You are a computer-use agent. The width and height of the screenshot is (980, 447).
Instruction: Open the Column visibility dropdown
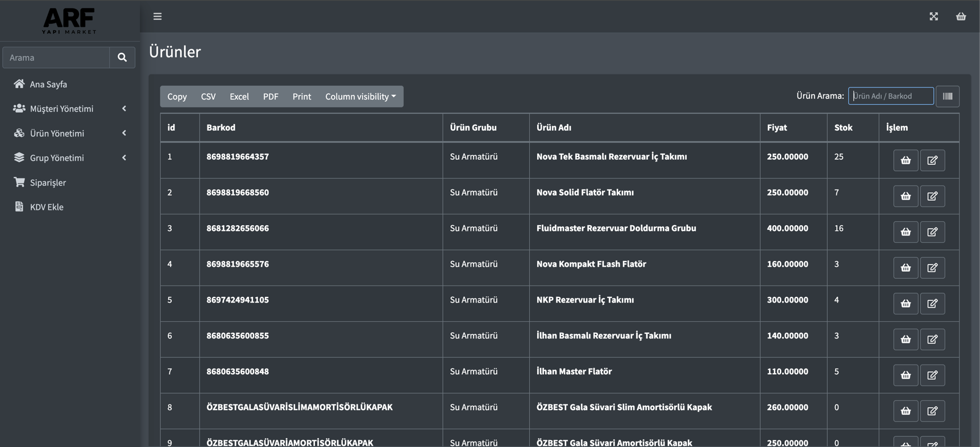(x=361, y=97)
